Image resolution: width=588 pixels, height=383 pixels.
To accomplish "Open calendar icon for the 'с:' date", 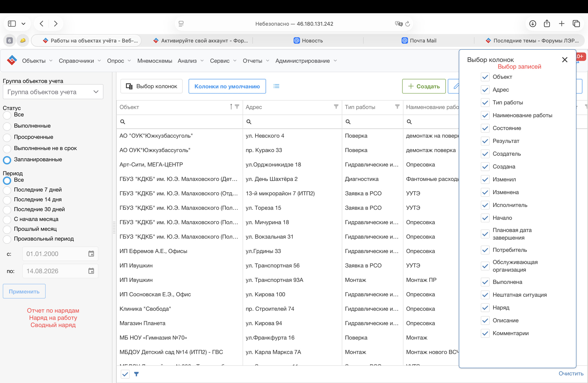I will click(91, 254).
